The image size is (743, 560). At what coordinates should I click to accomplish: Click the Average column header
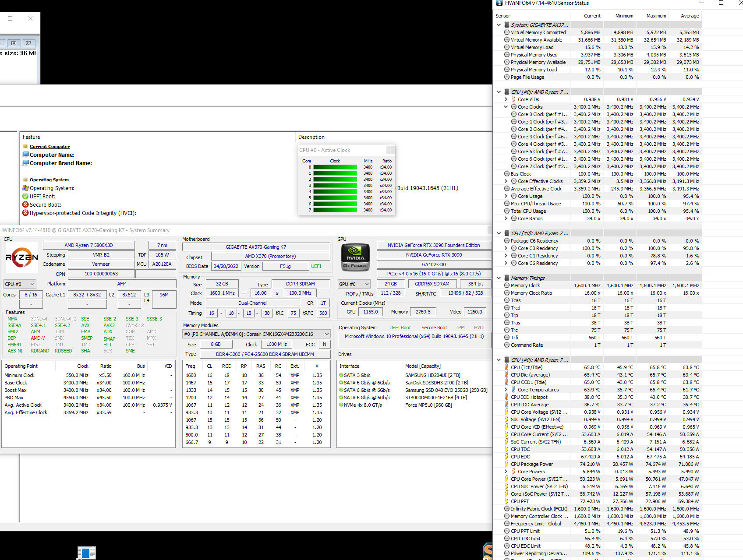pos(685,16)
